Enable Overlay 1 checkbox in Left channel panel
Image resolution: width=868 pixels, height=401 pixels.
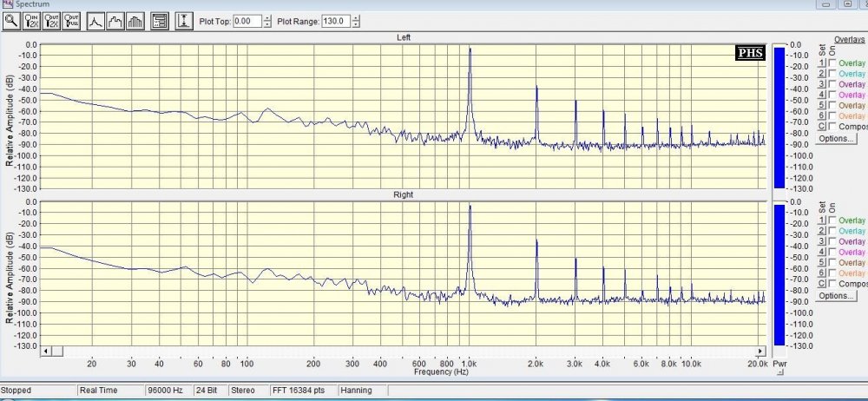[x=833, y=63]
